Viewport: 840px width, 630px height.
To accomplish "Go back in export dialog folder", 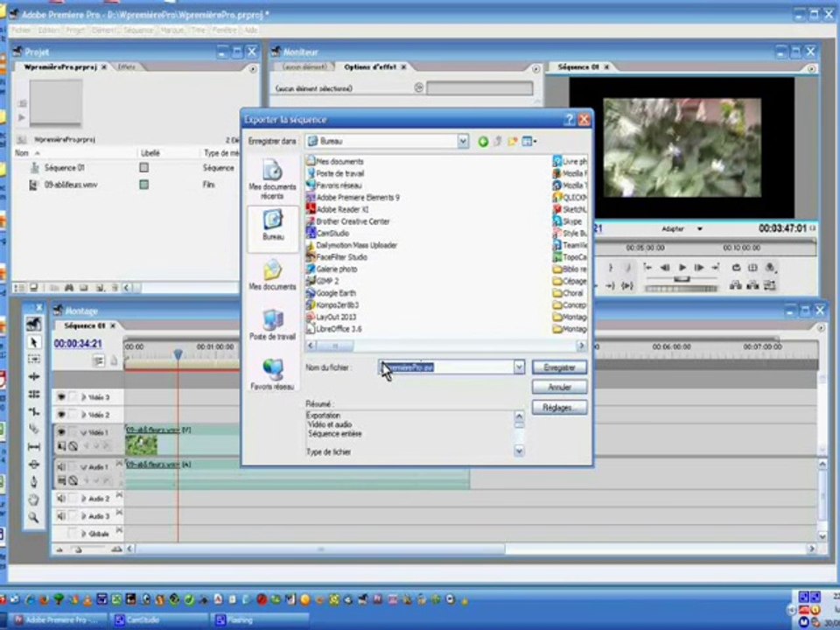I will (483, 142).
